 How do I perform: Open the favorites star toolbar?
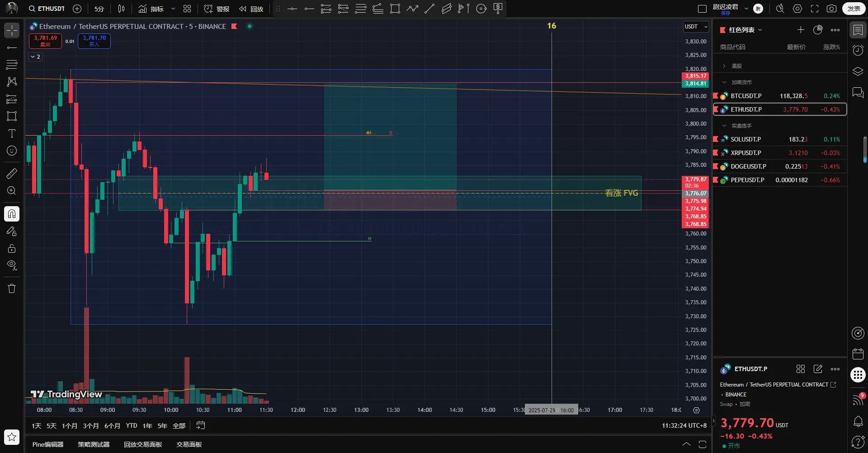tap(12, 437)
